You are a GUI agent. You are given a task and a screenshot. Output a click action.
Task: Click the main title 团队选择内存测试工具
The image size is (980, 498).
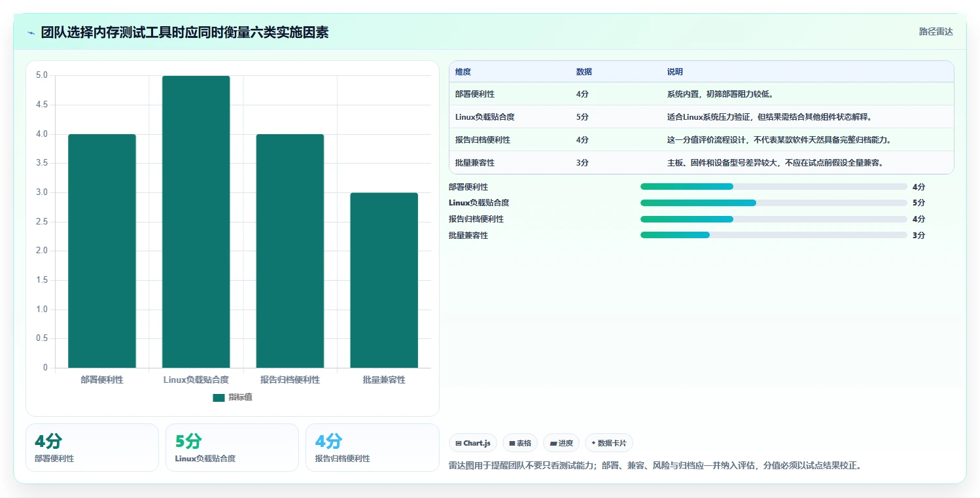(x=184, y=32)
